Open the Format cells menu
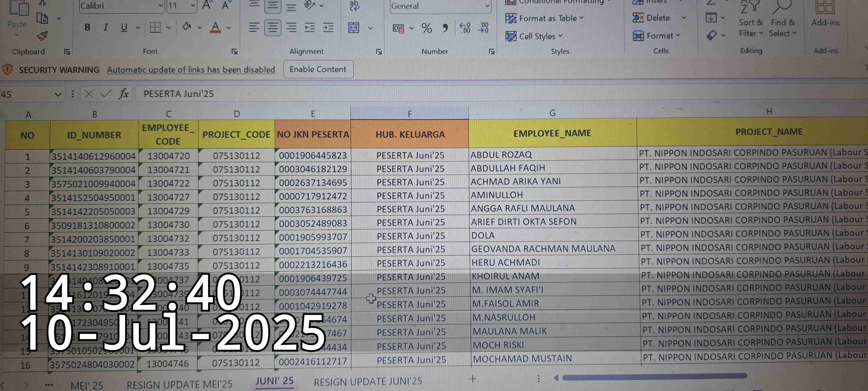Image resolution: width=868 pixels, height=391 pixels. (x=656, y=35)
